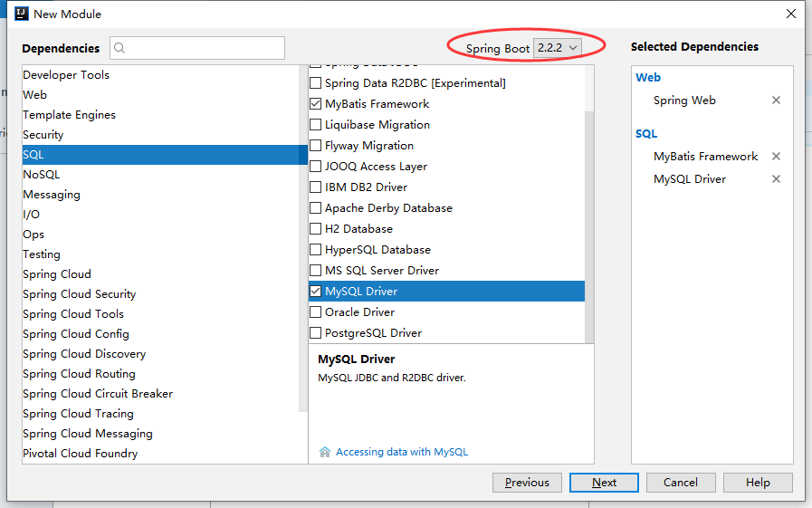This screenshot has height=508, width=812.
Task: Select Spring Cloud Discovery category
Action: tap(160, 354)
